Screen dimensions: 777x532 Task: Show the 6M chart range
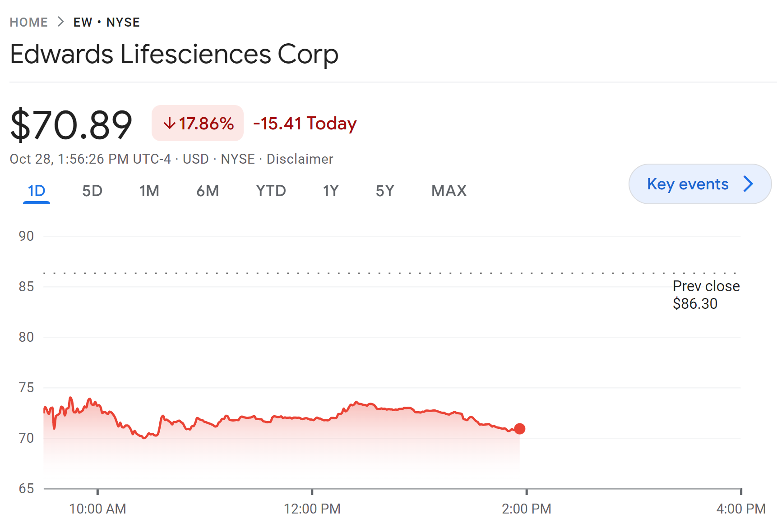(208, 191)
